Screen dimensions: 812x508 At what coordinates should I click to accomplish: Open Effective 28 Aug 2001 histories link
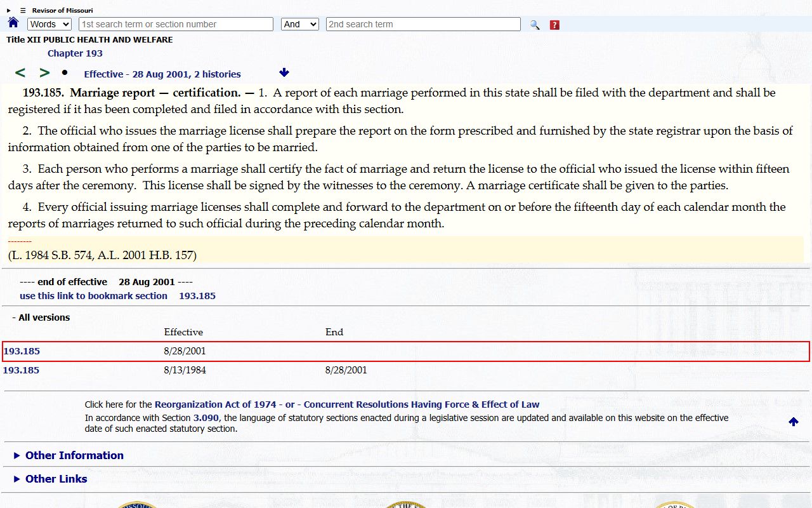pyautogui.click(x=162, y=74)
